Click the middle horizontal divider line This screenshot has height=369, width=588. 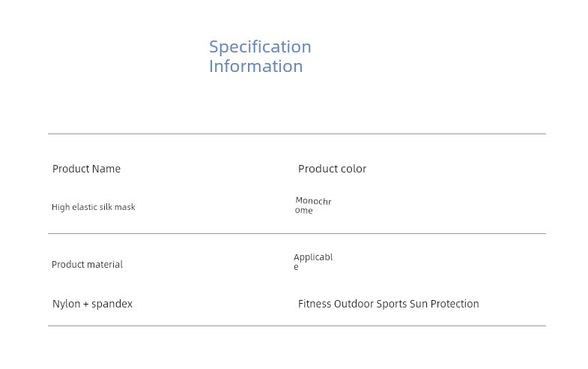click(x=297, y=234)
